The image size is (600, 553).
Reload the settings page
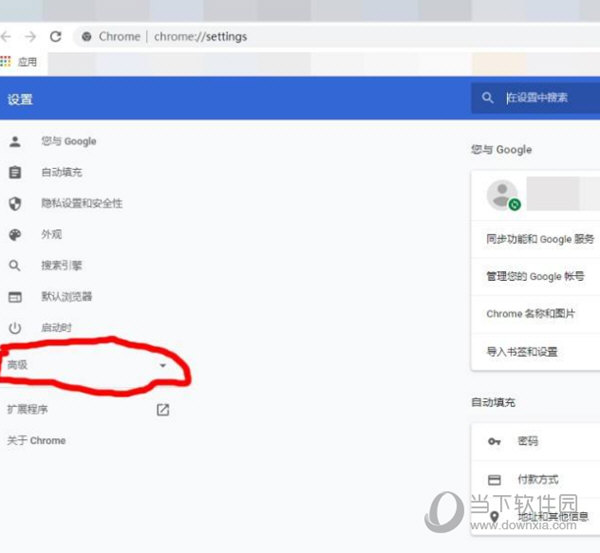click(x=56, y=37)
